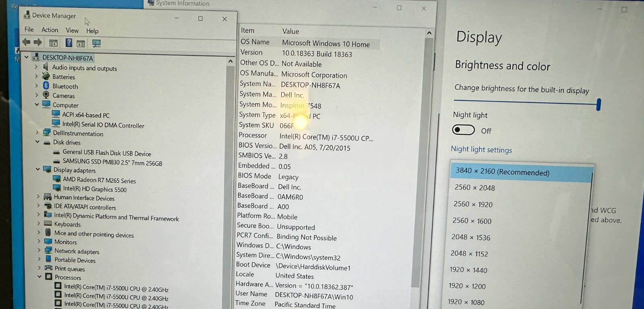Click the built-in display brightness slider handle

[x=599, y=104]
